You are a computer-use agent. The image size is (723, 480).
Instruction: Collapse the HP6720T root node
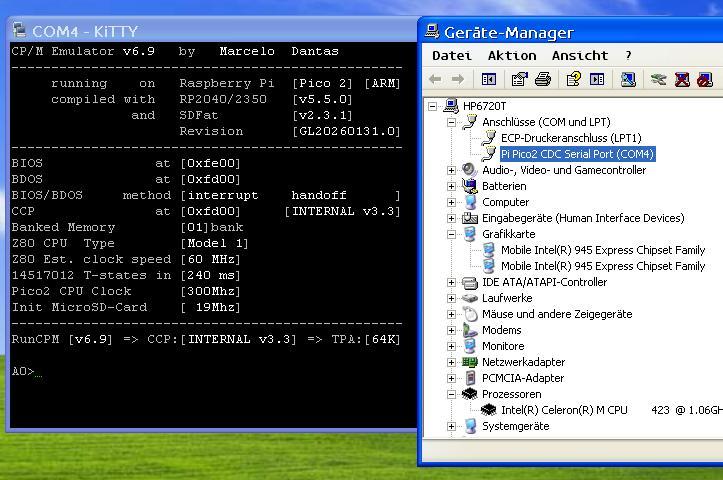pos(433,106)
